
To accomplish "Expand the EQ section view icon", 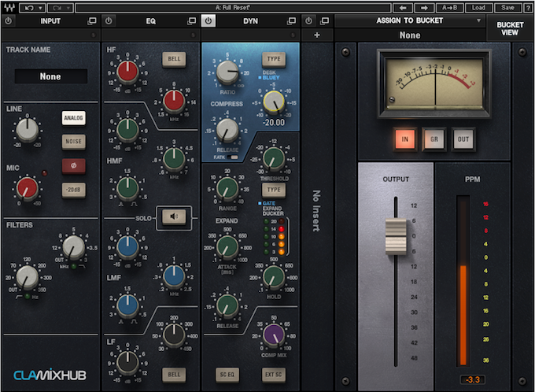I will [x=192, y=21].
